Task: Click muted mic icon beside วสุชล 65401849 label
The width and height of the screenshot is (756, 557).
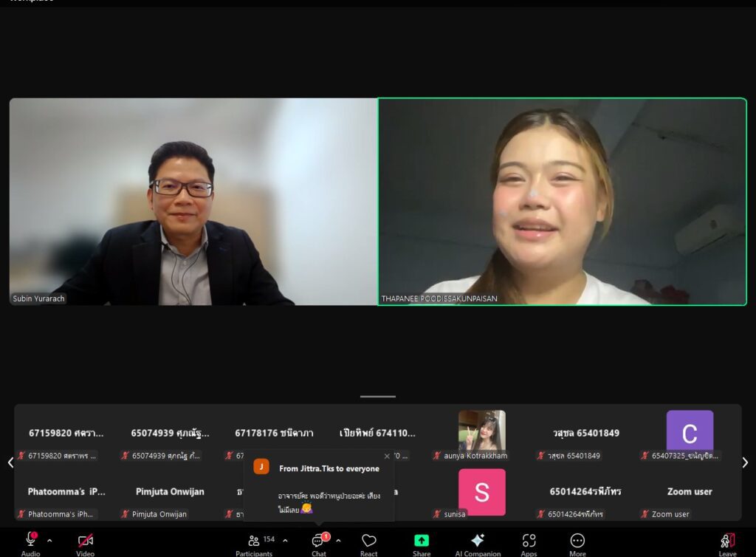Action: coord(540,455)
